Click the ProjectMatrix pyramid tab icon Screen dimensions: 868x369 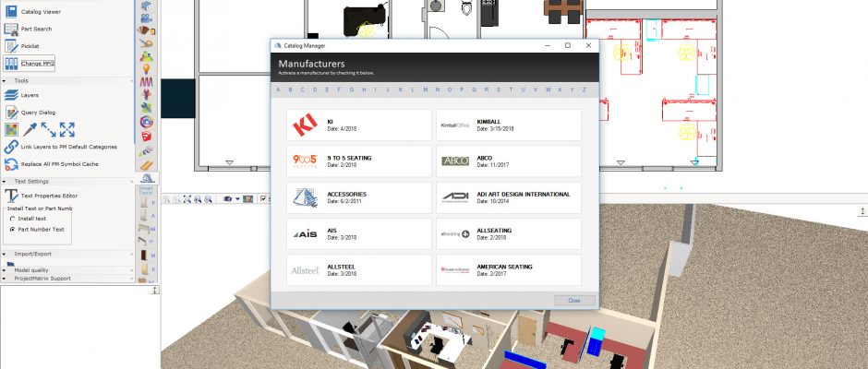point(147,178)
